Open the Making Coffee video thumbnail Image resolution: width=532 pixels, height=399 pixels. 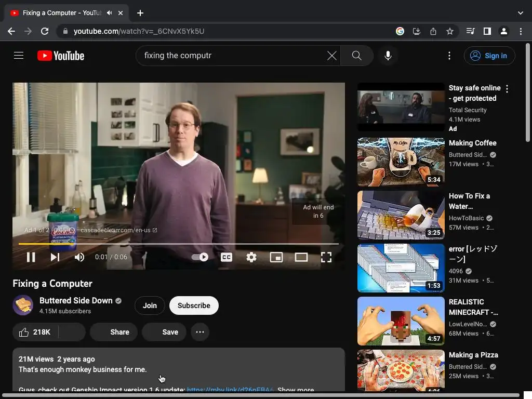point(401,162)
